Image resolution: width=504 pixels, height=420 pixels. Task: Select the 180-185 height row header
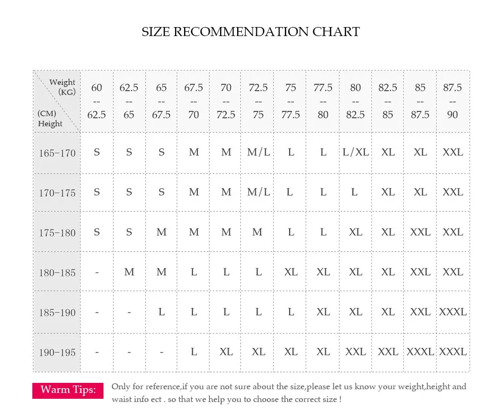(x=57, y=273)
